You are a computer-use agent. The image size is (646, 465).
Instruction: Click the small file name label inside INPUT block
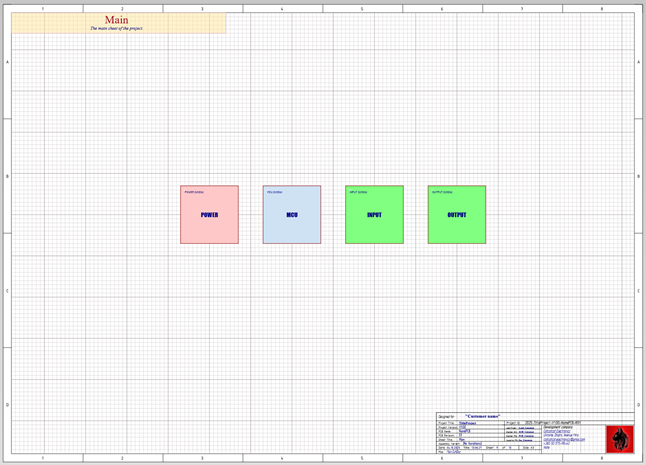(x=358, y=191)
